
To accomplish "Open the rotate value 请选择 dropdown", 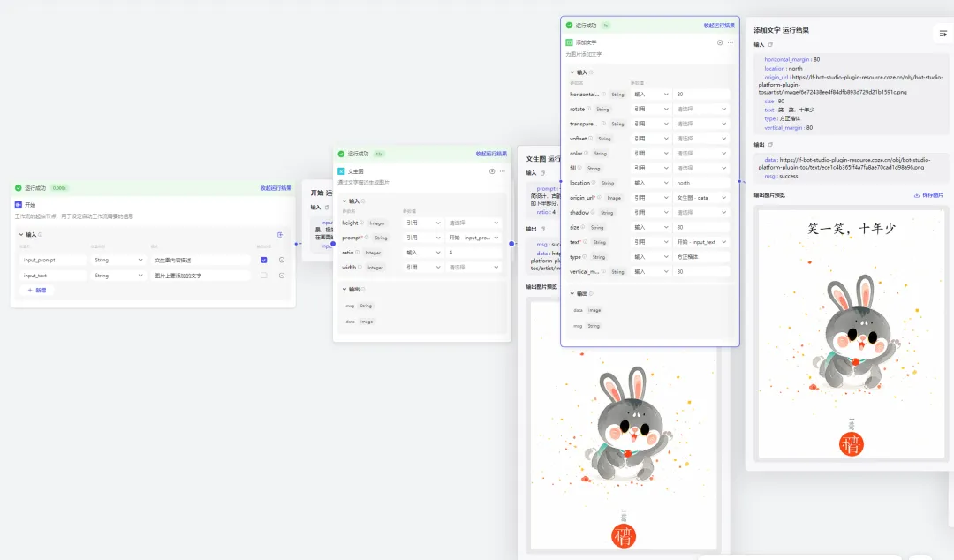I will click(701, 109).
